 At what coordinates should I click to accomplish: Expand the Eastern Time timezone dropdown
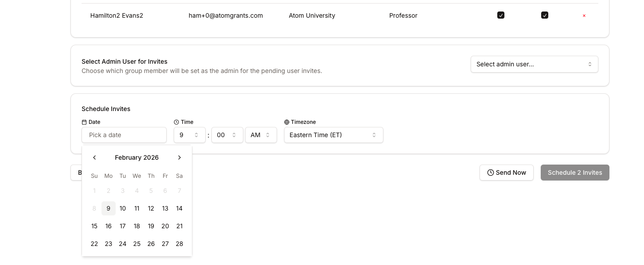(x=333, y=135)
